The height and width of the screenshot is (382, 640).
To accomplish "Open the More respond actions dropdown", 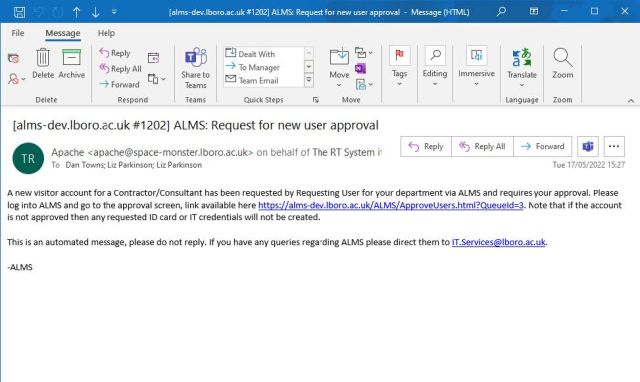I will coord(157,79).
